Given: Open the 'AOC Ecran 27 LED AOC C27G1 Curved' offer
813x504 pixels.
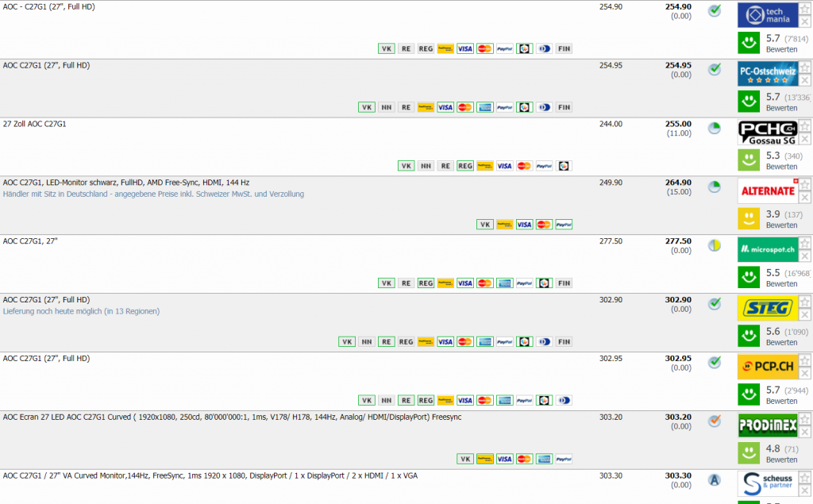Looking at the screenshot, I should click(x=232, y=417).
